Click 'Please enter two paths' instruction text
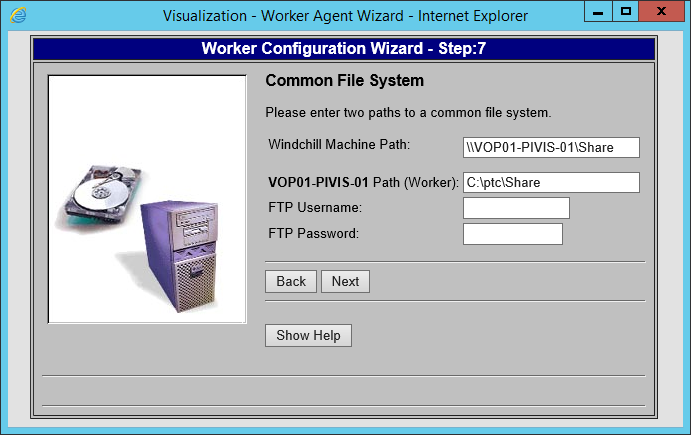Image resolution: width=691 pixels, height=435 pixels. [x=408, y=113]
